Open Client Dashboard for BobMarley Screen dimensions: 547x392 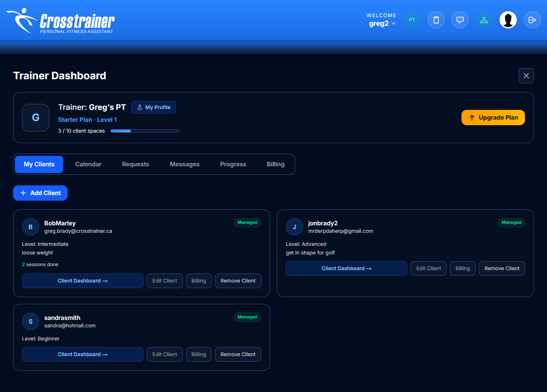click(83, 281)
